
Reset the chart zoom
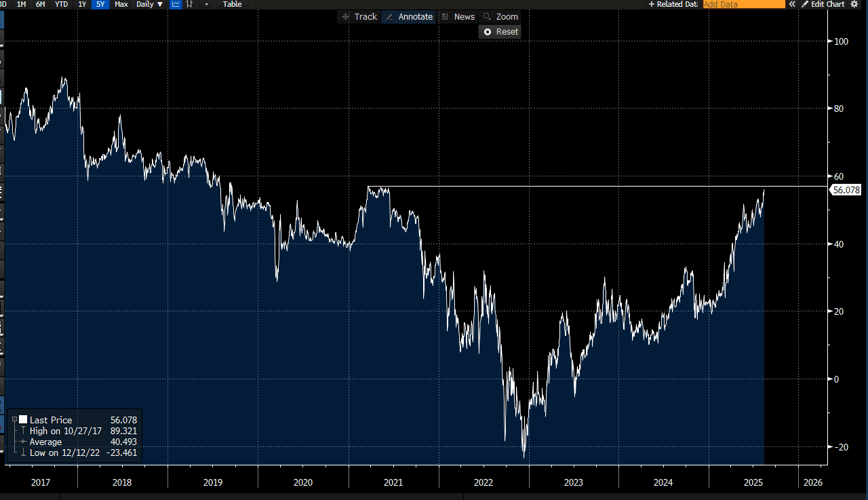[500, 32]
